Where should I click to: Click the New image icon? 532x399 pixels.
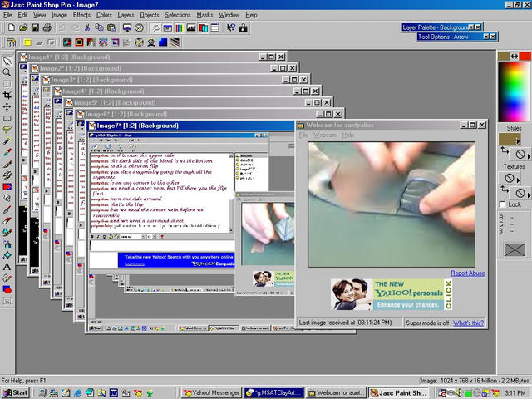(x=11, y=27)
